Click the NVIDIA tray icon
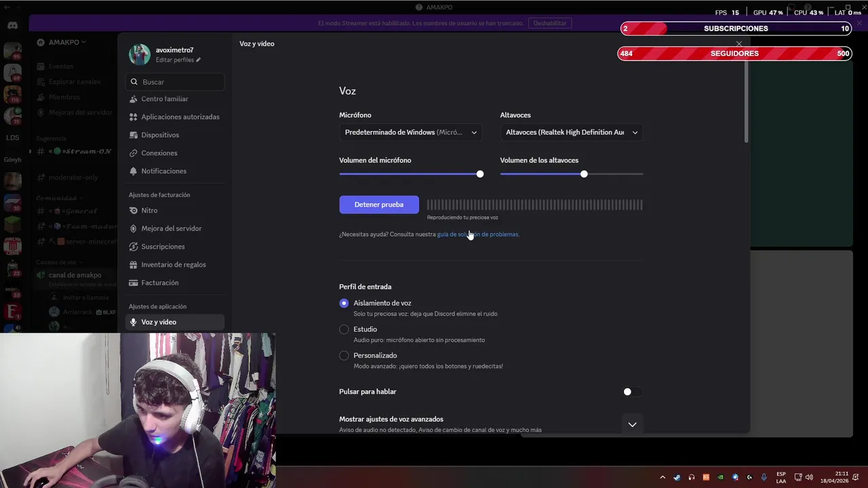868x488 pixels. click(x=720, y=477)
